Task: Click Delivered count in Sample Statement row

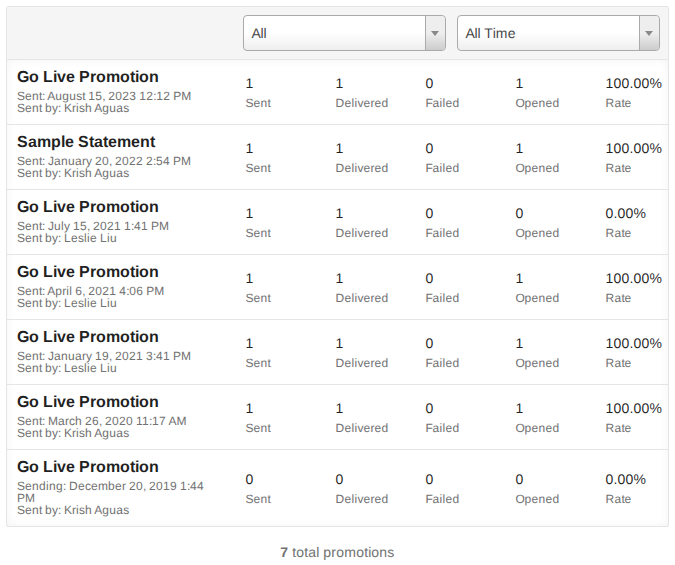Action: click(340, 149)
